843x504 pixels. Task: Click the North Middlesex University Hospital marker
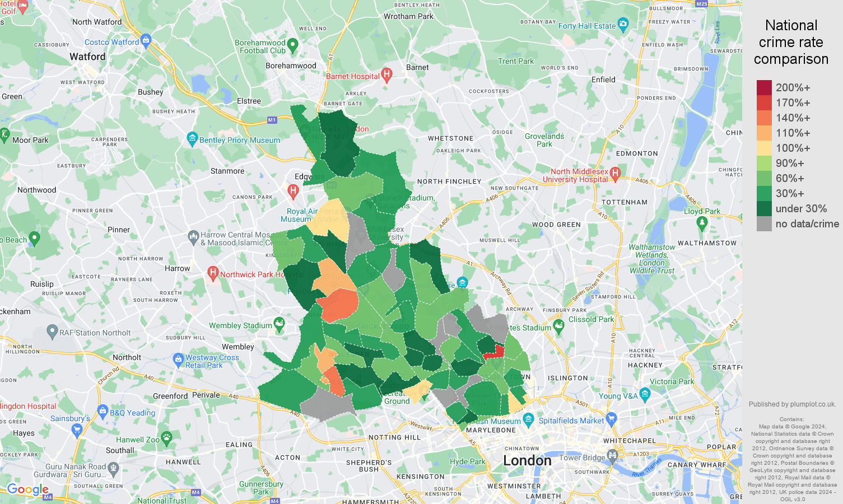(615, 174)
